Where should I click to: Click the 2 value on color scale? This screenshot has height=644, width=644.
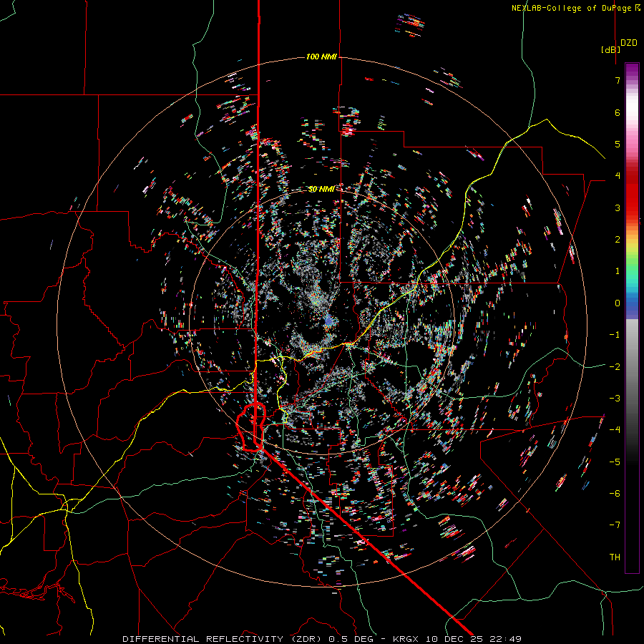618,240
